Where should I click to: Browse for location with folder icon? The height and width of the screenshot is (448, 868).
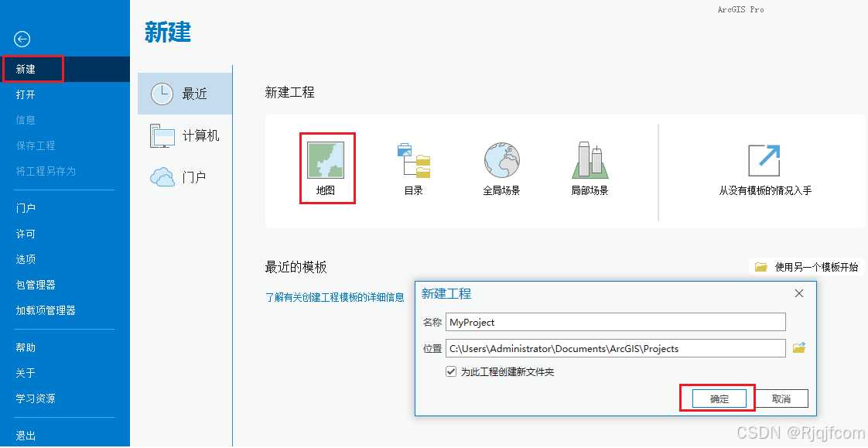point(799,347)
